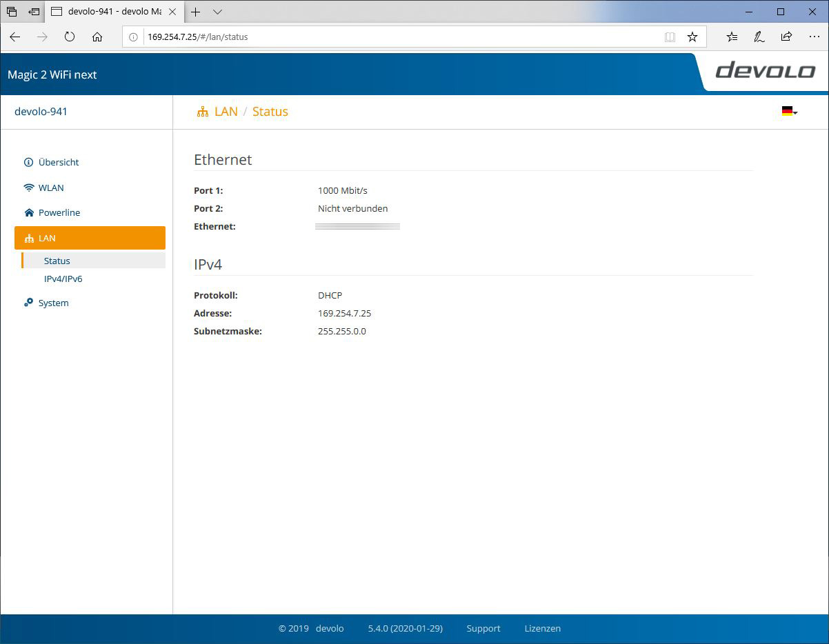Share this page with the share icon
This screenshot has height=644, width=829.
[786, 37]
